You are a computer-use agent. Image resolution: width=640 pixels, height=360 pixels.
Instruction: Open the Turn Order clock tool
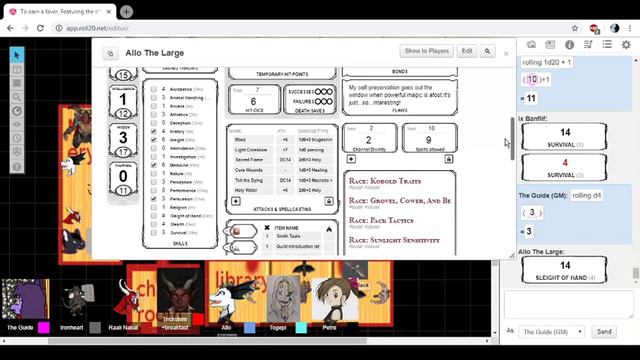pyautogui.click(x=17, y=138)
